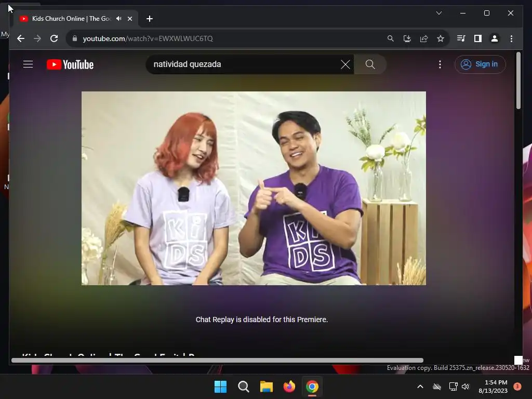Click the Sign in button

pos(480,64)
